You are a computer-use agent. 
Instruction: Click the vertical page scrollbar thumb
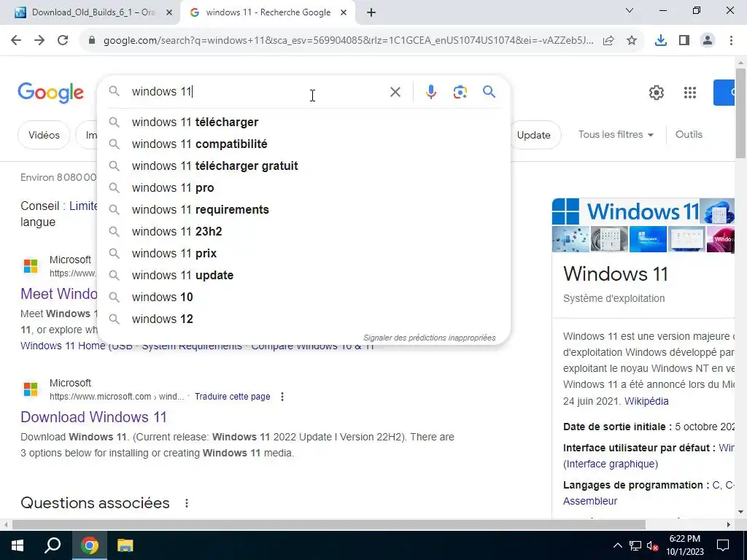[740, 113]
